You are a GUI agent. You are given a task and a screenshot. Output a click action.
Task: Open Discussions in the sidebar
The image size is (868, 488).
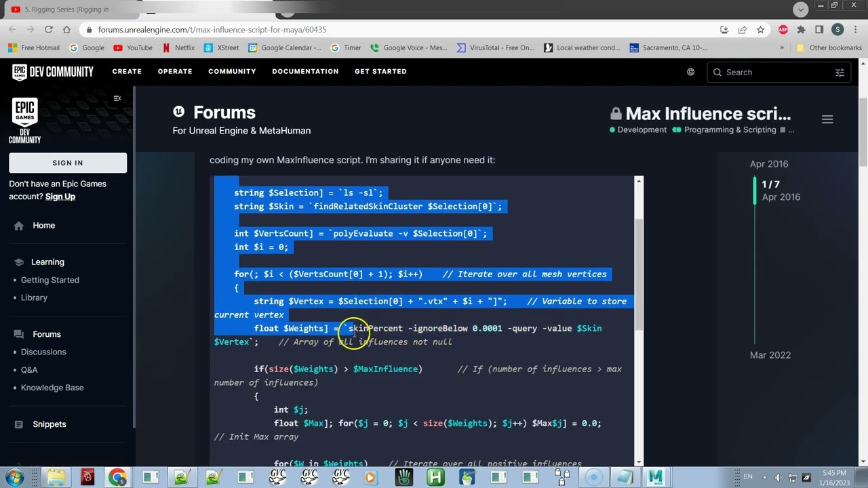point(43,352)
